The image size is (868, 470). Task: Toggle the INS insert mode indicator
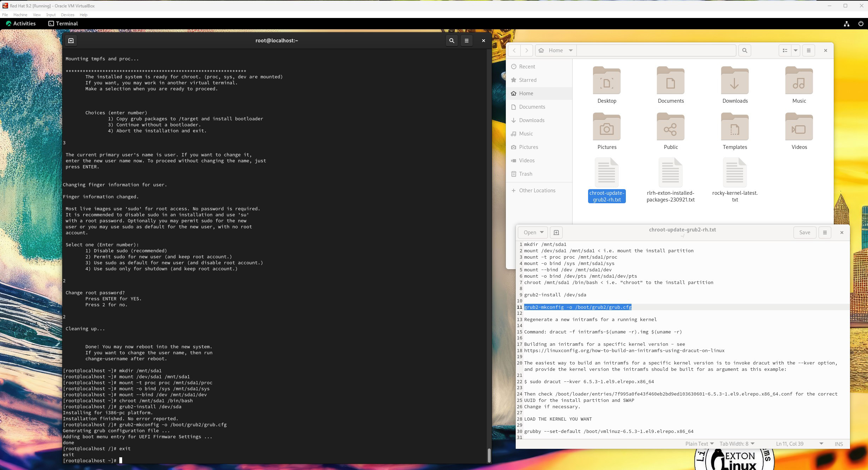(x=839, y=444)
